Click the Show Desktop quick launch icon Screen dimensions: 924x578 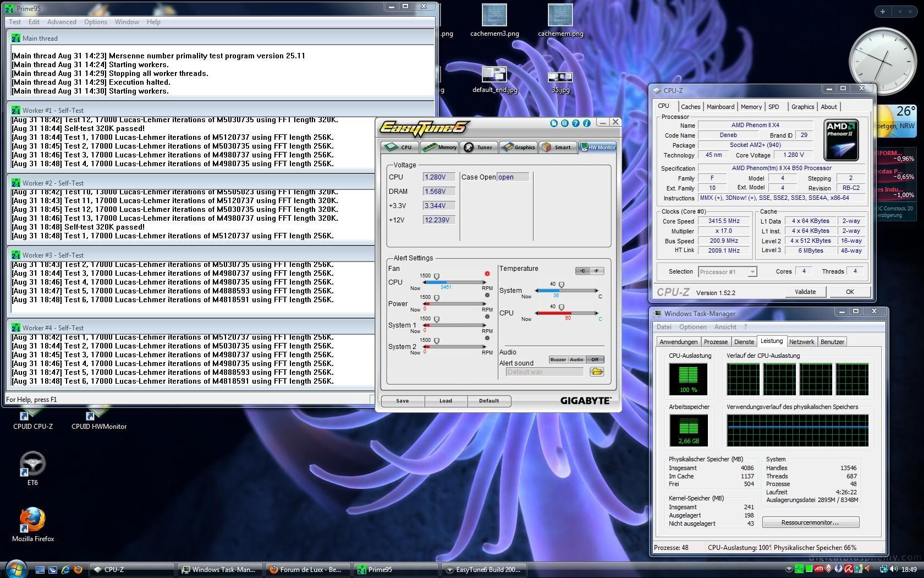click(x=40, y=569)
